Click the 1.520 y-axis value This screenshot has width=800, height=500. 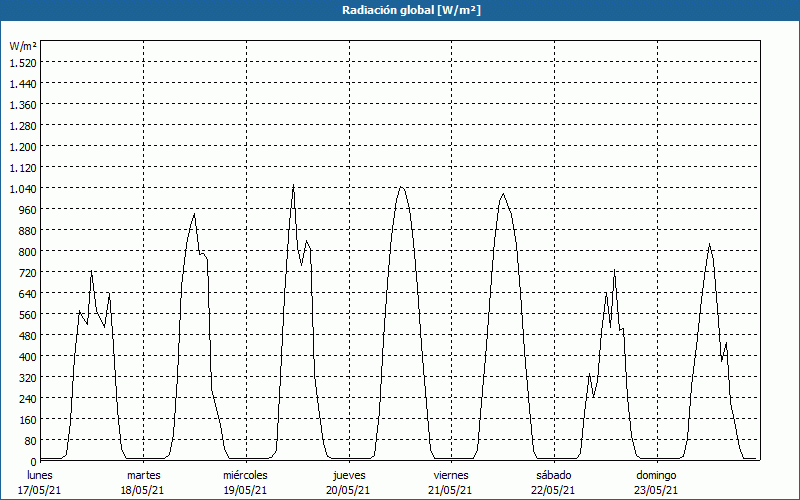(23, 63)
